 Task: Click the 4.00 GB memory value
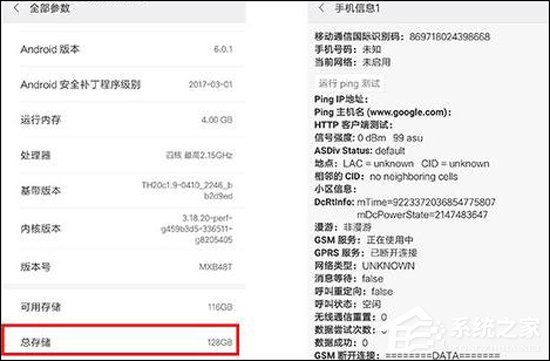(x=217, y=120)
